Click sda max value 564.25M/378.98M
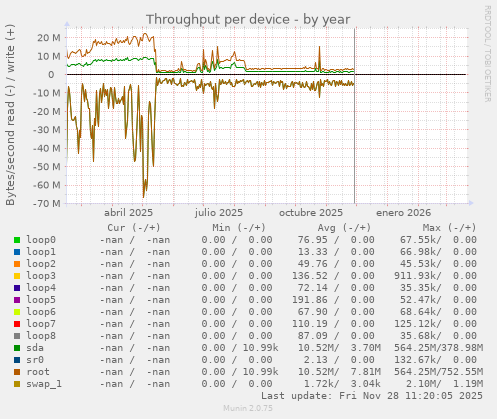 coord(438,348)
